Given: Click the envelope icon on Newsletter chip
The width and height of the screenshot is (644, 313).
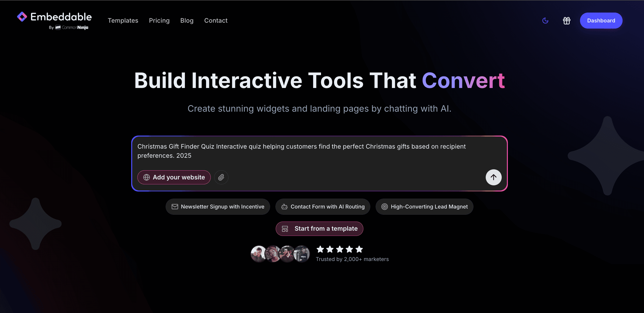Looking at the screenshot, I should (x=175, y=207).
